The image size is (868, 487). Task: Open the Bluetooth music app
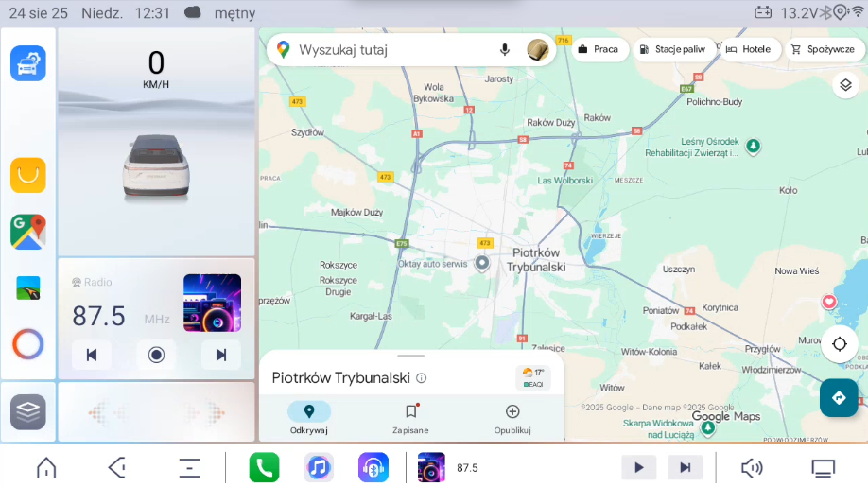(373, 468)
